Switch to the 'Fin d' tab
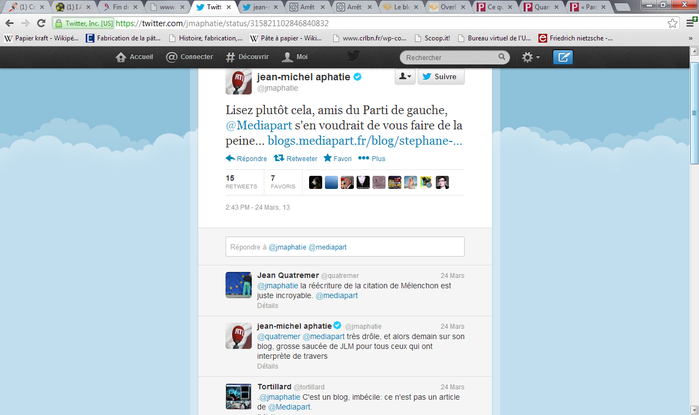Image resolution: width=699 pixels, height=415 pixels. click(x=121, y=7)
